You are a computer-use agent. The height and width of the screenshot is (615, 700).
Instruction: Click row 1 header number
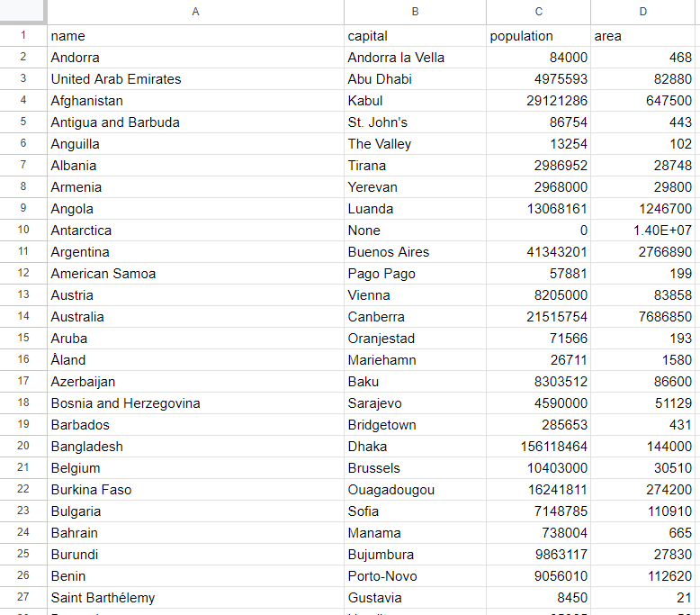click(22, 36)
